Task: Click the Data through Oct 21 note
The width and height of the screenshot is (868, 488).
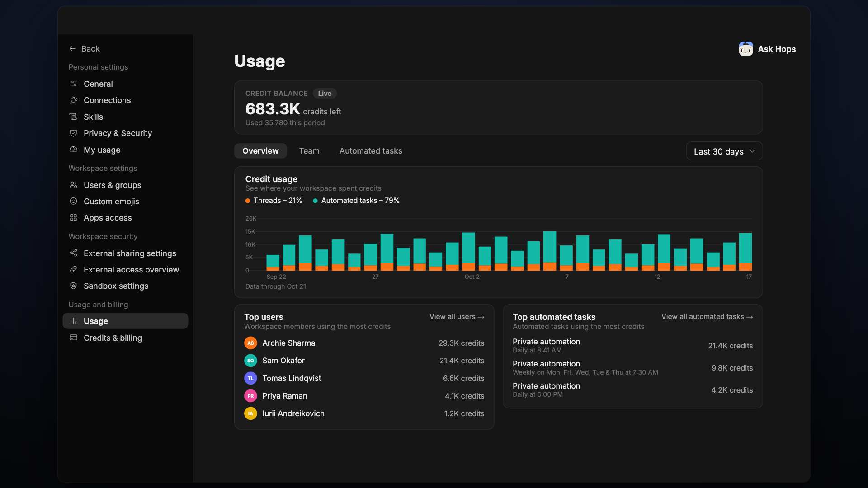Action: (275, 286)
